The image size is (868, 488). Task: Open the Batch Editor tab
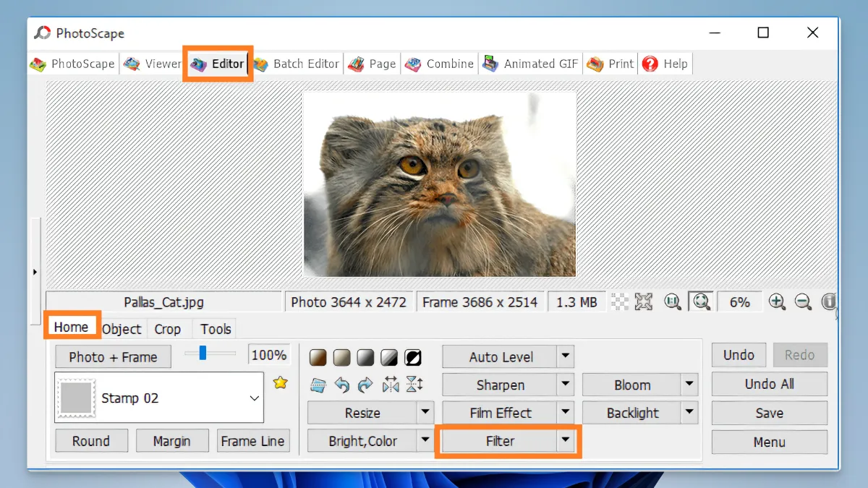297,64
